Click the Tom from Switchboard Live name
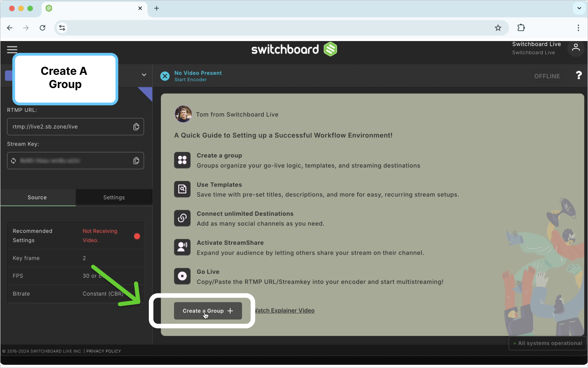The image size is (588, 368). click(x=237, y=114)
